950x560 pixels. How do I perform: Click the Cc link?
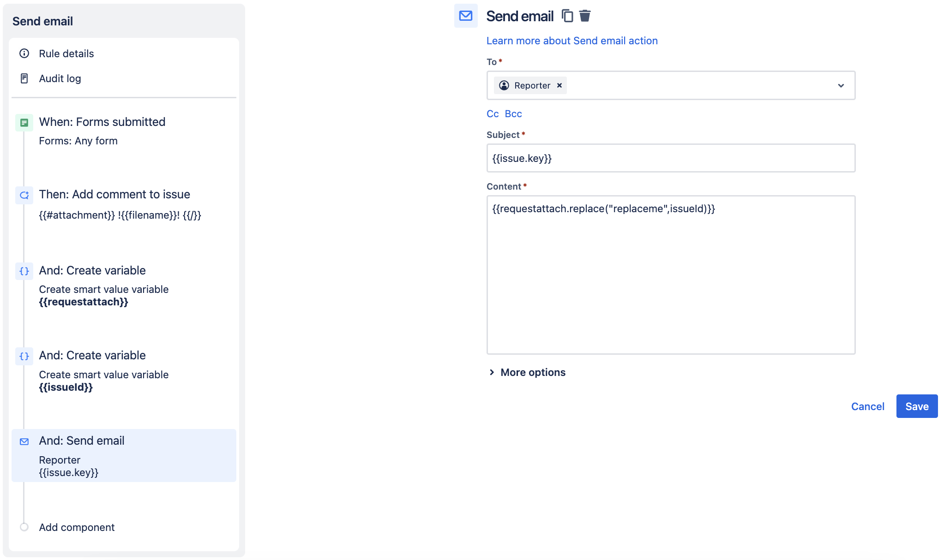pos(493,113)
